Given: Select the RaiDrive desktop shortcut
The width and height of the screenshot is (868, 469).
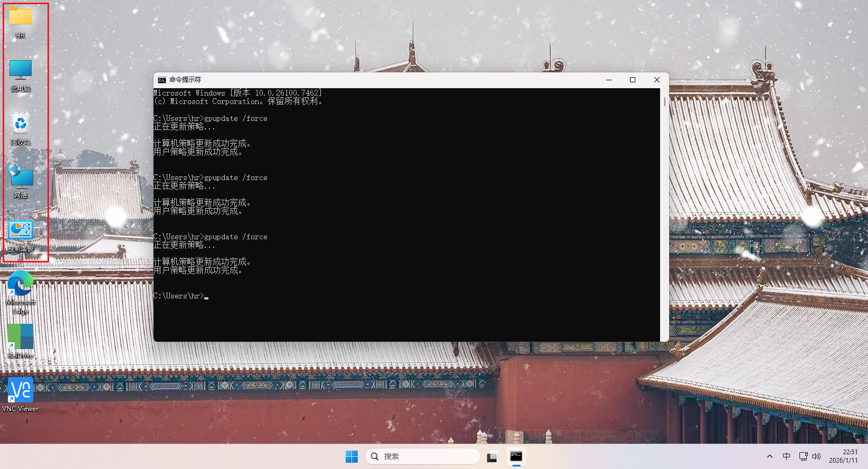Looking at the screenshot, I should [x=21, y=341].
